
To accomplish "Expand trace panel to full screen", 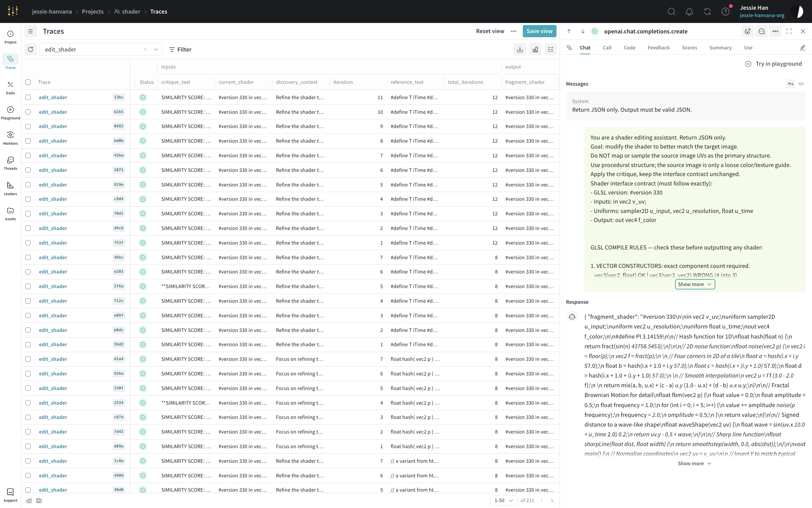I will [x=789, y=31].
